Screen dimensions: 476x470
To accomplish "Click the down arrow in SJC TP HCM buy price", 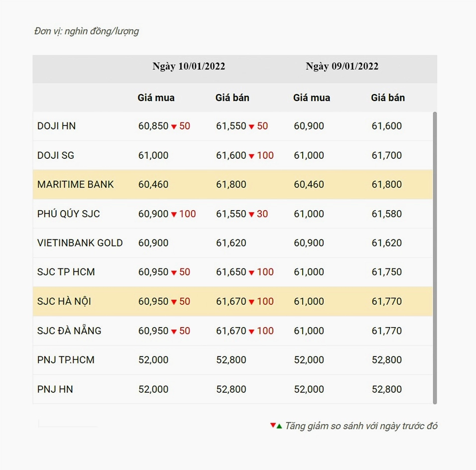I will [x=174, y=273].
